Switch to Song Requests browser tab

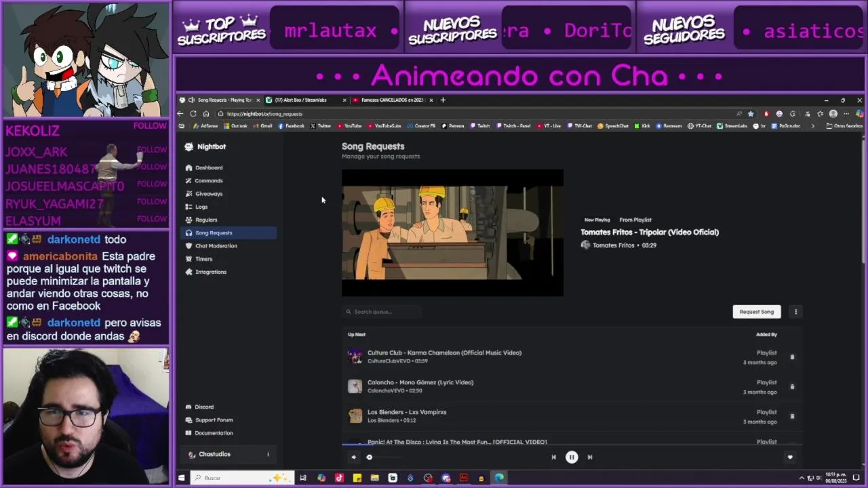click(220, 100)
